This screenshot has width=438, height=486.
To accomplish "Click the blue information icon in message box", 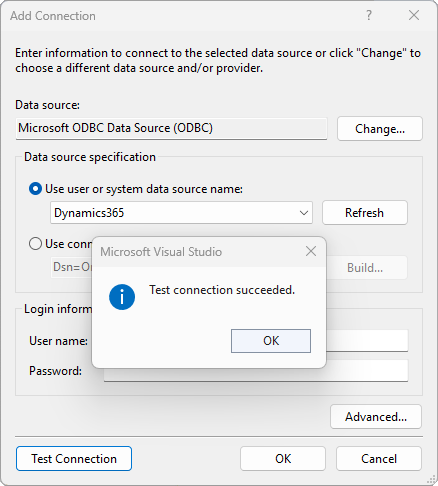I will tap(122, 297).
